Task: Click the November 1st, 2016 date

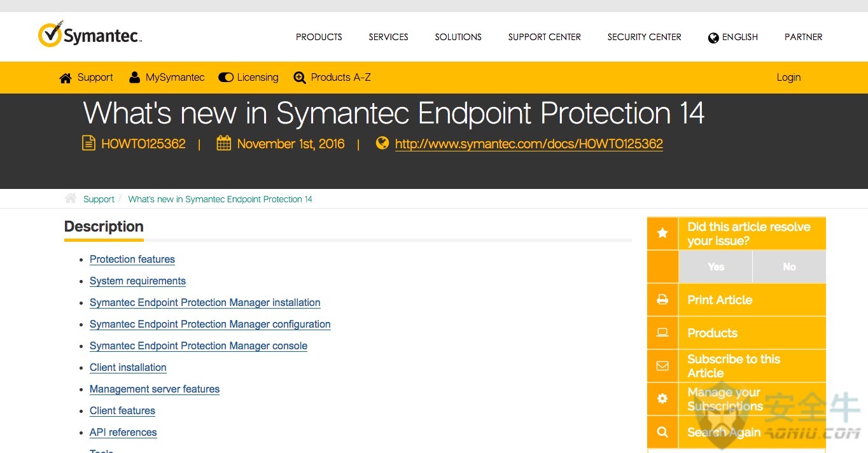Action: coord(291,144)
